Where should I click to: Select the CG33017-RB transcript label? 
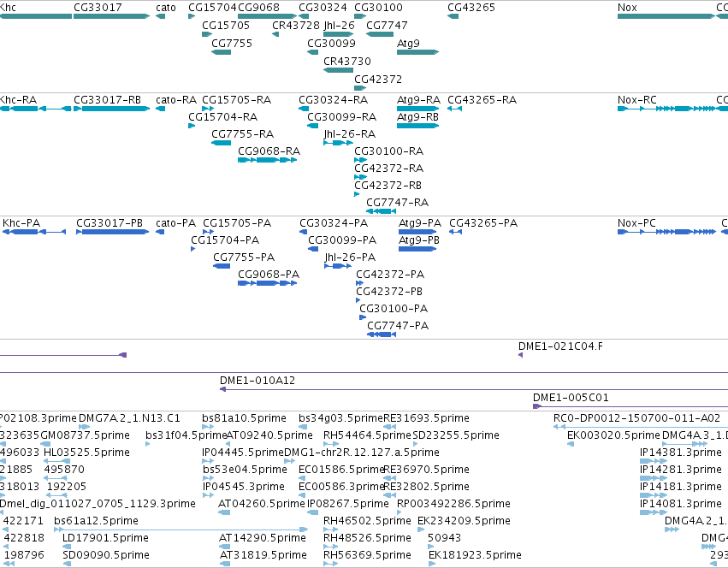click(x=107, y=100)
